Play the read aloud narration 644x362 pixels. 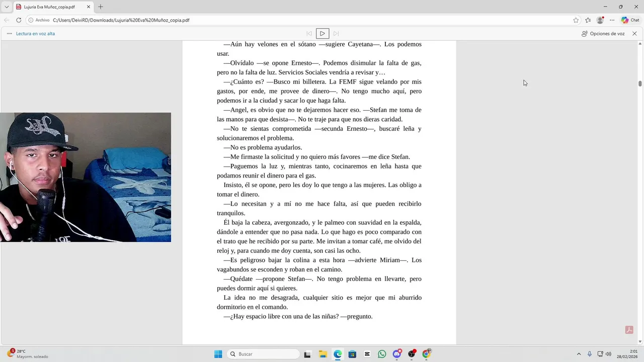point(323,34)
